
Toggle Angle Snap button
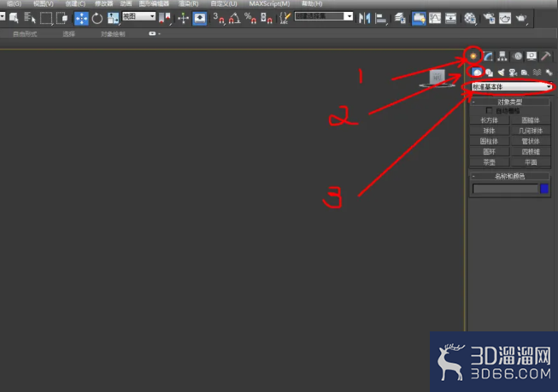click(x=234, y=18)
